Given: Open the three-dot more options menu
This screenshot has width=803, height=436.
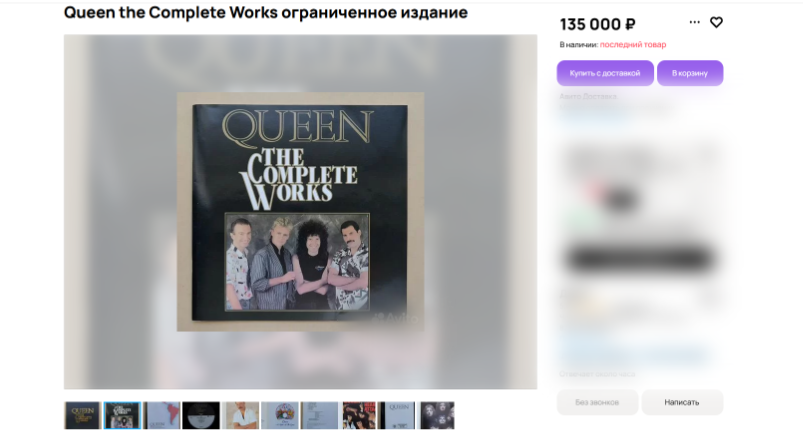Looking at the screenshot, I should pyautogui.click(x=694, y=22).
